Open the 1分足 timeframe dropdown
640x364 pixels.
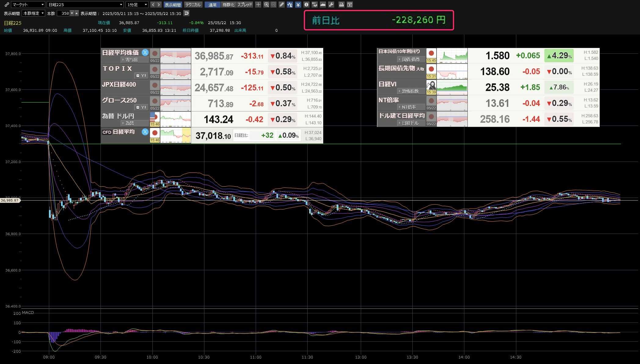click(137, 5)
